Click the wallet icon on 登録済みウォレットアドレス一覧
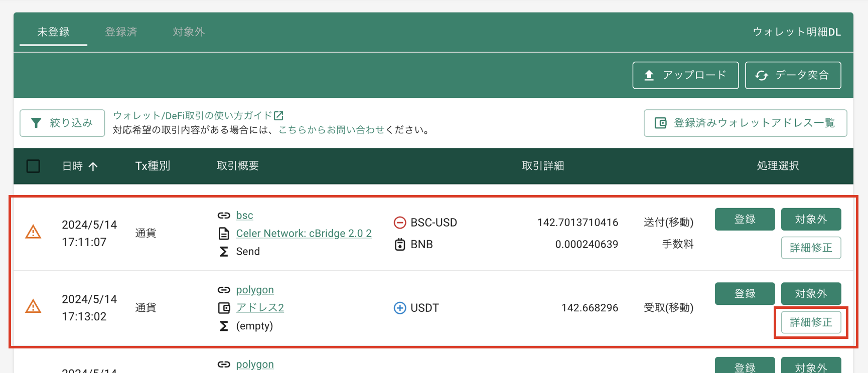The width and height of the screenshot is (868, 373). (661, 123)
